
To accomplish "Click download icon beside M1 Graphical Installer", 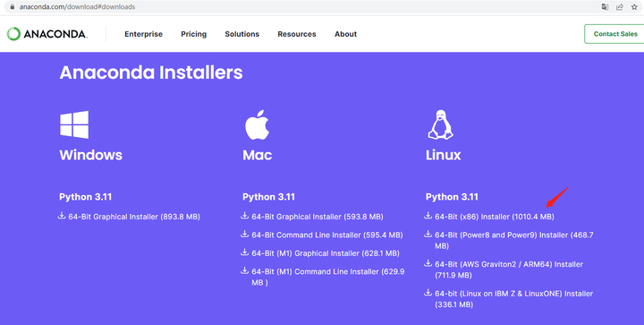I will [244, 252].
